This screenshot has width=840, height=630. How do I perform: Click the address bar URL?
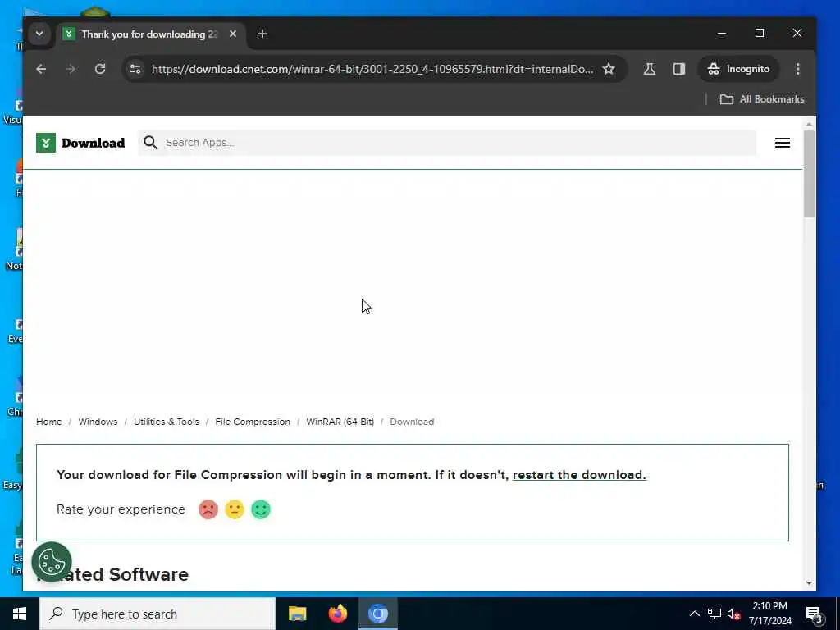[x=372, y=69]
